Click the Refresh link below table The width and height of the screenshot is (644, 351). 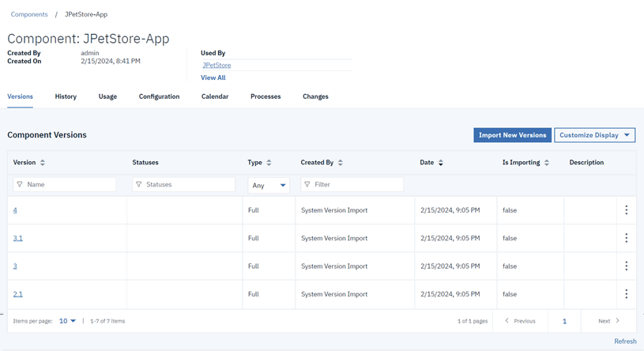pos(625,342)
